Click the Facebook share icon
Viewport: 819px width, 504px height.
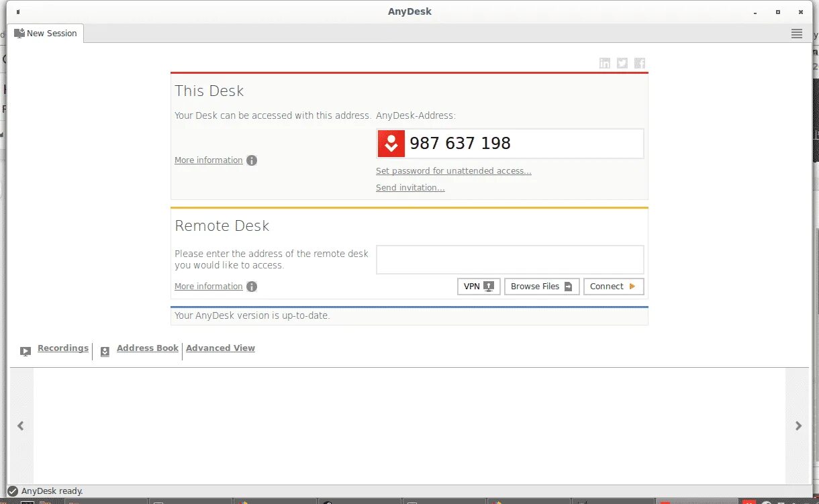point(640,63)
